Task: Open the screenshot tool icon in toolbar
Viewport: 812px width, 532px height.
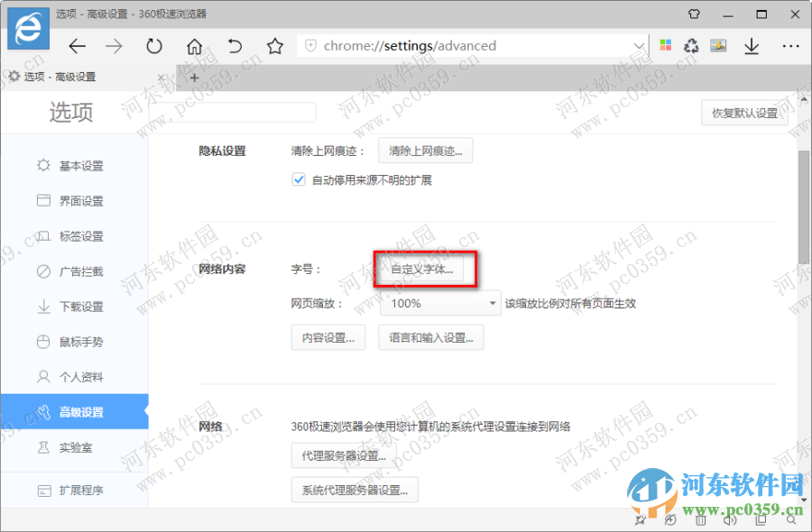Action: coord(717,46)
